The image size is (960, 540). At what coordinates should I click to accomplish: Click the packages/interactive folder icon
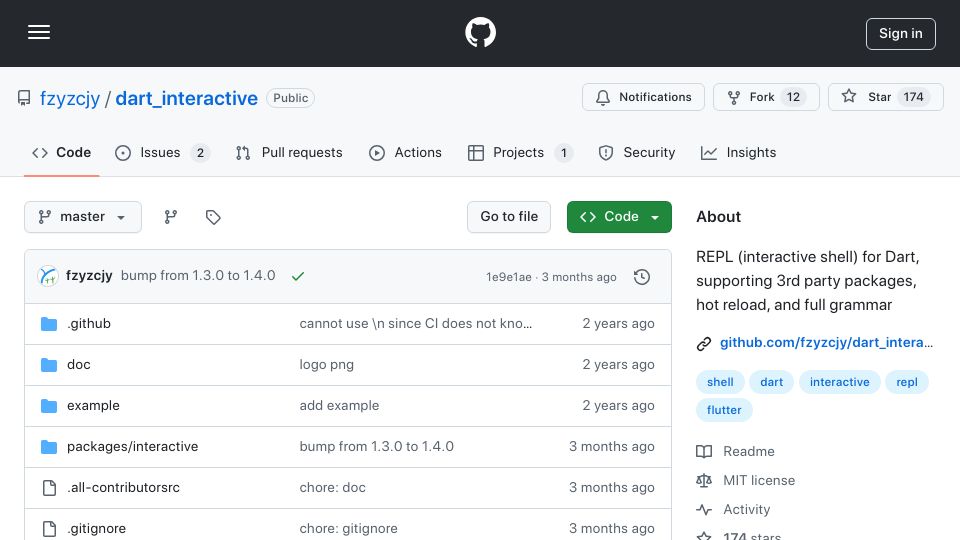coord(49,447)
